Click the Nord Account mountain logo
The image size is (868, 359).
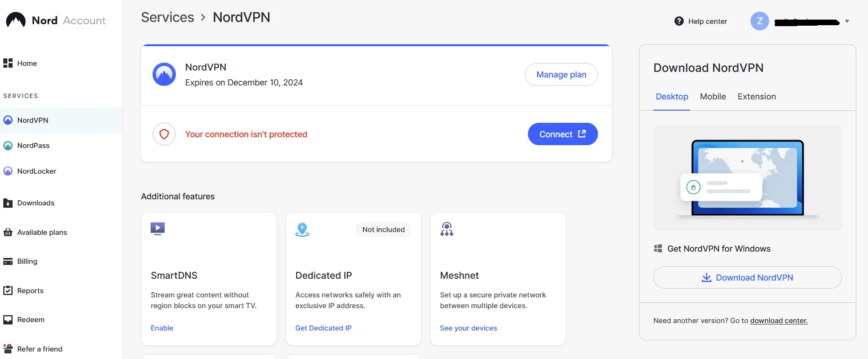coord(16,20)
